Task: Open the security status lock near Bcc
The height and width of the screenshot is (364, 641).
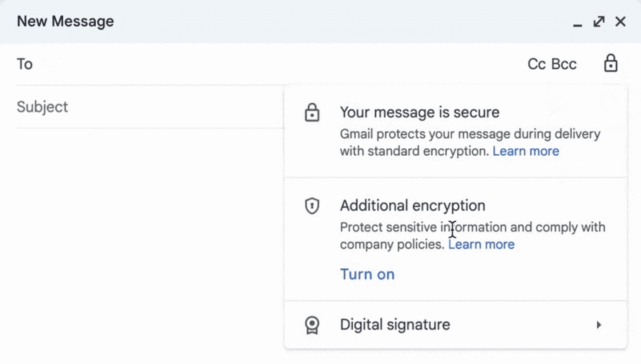Action: point(611,64)
